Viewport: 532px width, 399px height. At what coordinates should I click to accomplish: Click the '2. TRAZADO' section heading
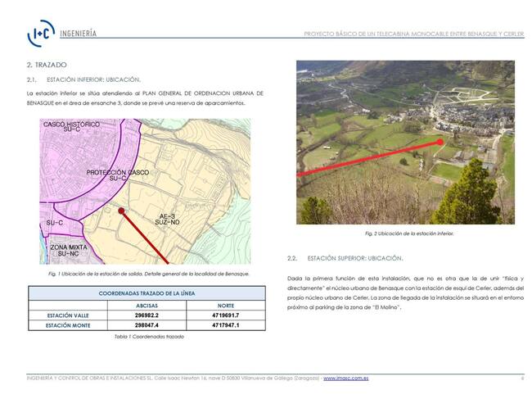47,64
